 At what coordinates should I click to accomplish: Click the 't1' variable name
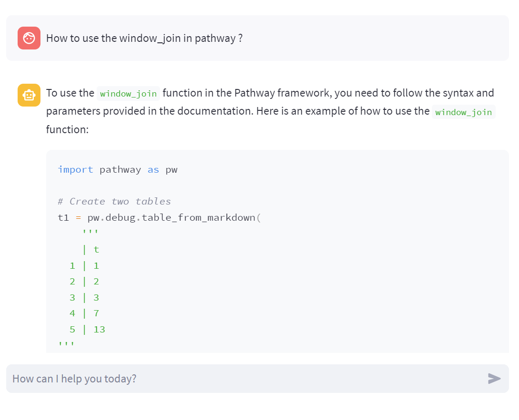click(63, 217)
